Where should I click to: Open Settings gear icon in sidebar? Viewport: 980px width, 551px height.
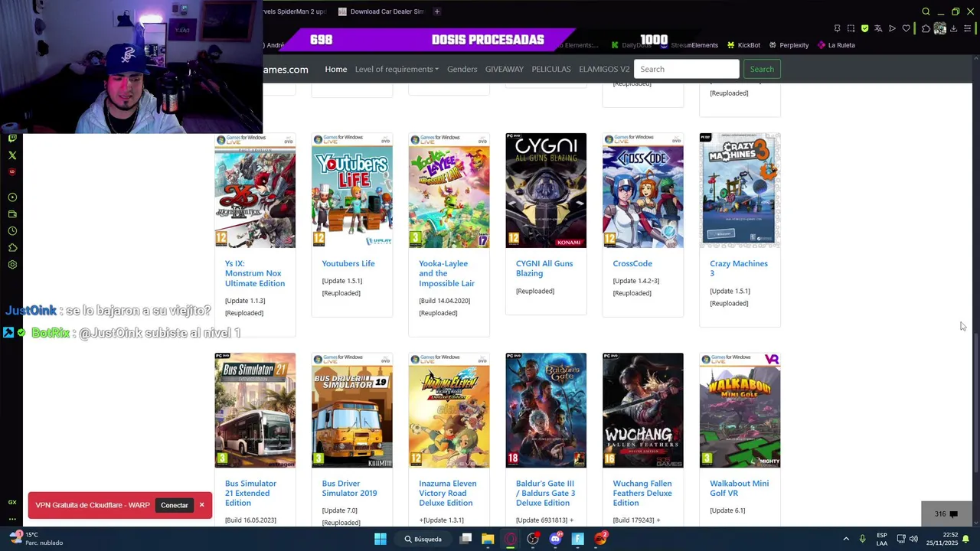tap(12, 265)
